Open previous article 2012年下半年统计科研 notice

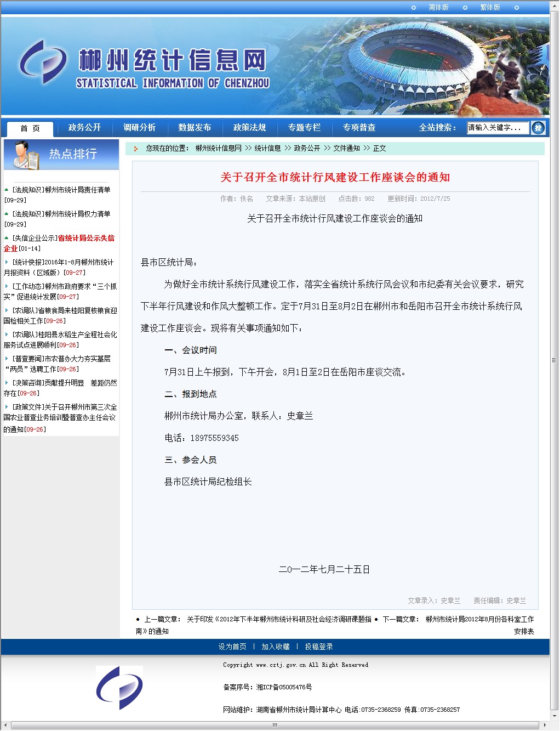click(254, 625)
